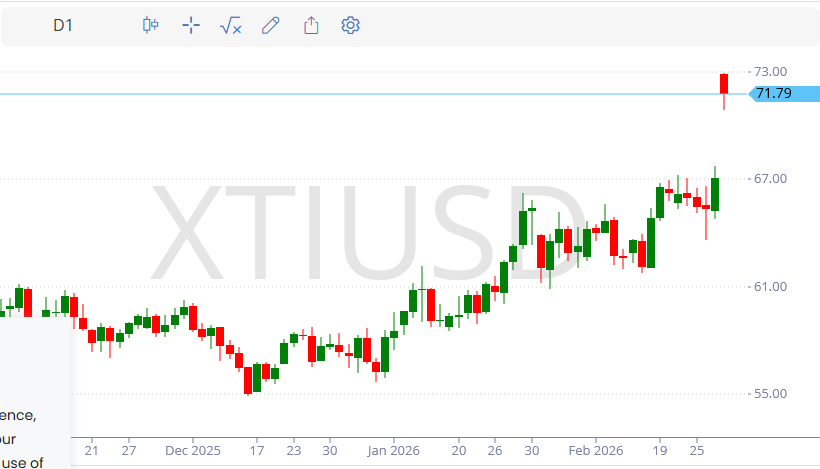Click the share chart icon

tap(311, 25)
